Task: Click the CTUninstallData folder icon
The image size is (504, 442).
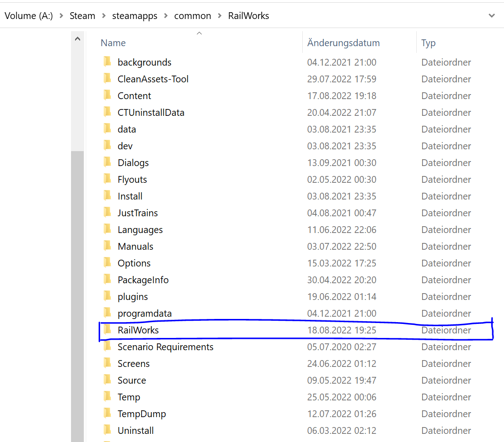Action: coord(107,111)
